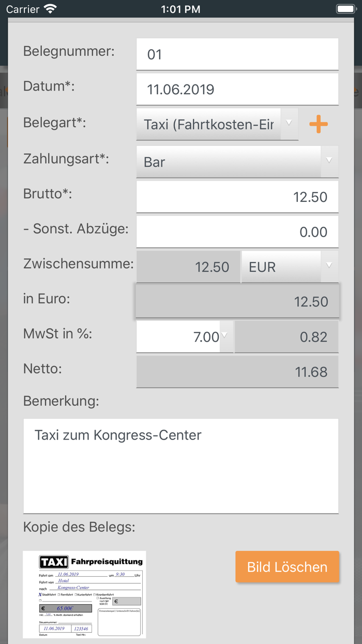362x644 pixels.
Task: Click the Wi-Fi icon in the status bar
Action: click(x=49, y=9)
